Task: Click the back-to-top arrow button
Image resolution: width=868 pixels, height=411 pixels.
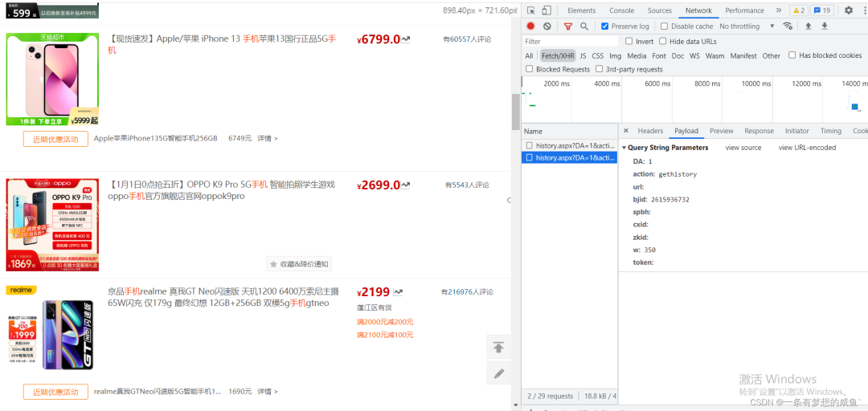Action: tap(499, 348)
